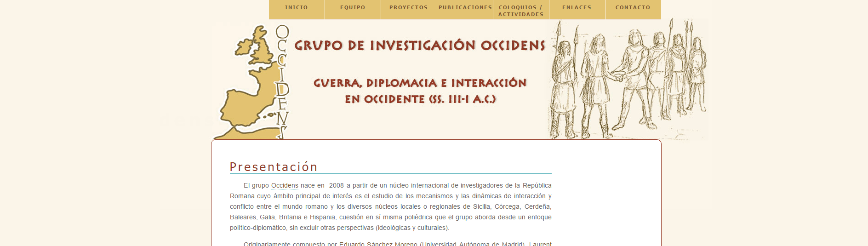The height and width of the screenshot is (246, 868).
Task: Click the British Isles on the map logo
Action: (257, 46)
